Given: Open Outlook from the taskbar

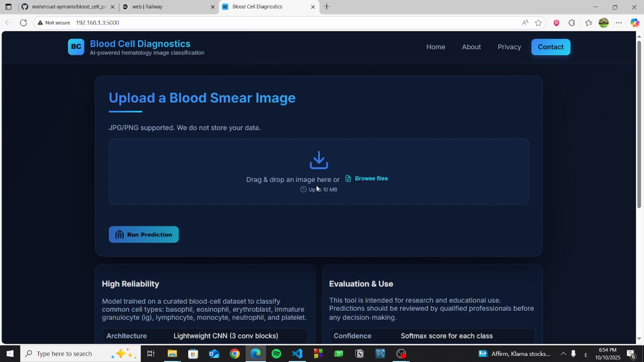Looking at the screenshot, I should 214,354.
